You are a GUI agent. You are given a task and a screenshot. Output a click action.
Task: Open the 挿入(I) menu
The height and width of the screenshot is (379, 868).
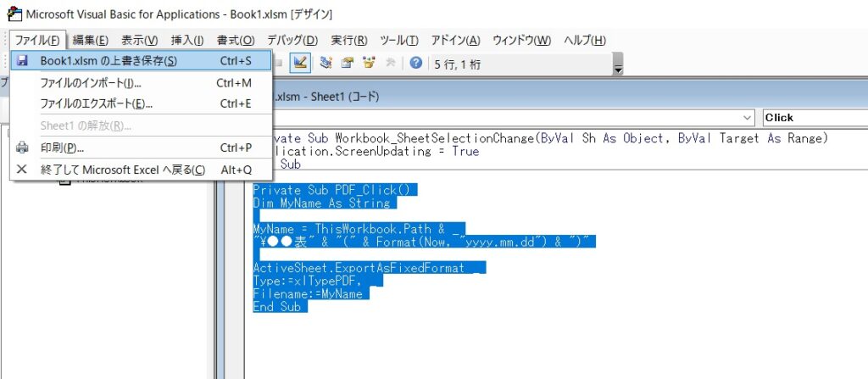(187, 41)
